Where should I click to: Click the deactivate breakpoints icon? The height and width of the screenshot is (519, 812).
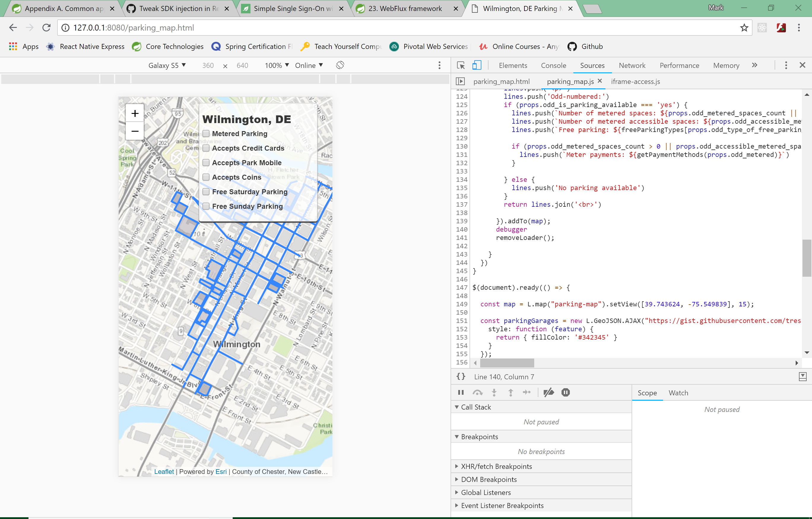tap(549, 392)
